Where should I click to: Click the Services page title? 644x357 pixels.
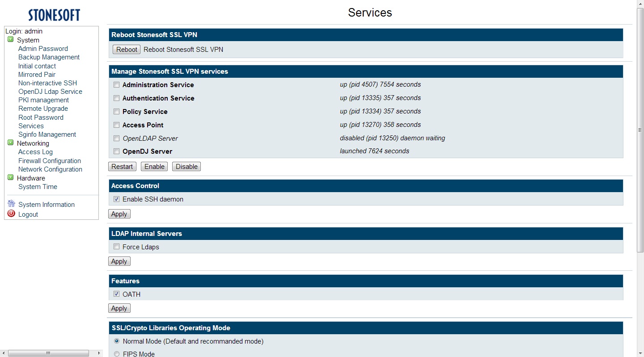coord(370,13)
